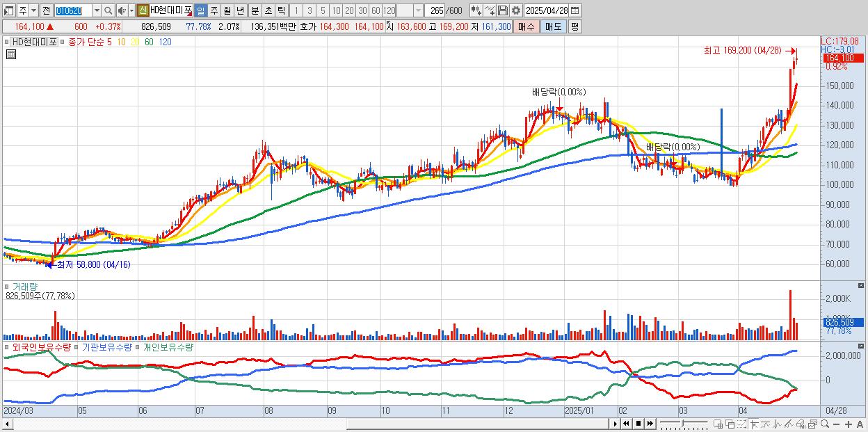The width and height of the screenshot is (868, 432).
Task: Click the horizontal scrollbar left arrow
Action: click(7, 424)
